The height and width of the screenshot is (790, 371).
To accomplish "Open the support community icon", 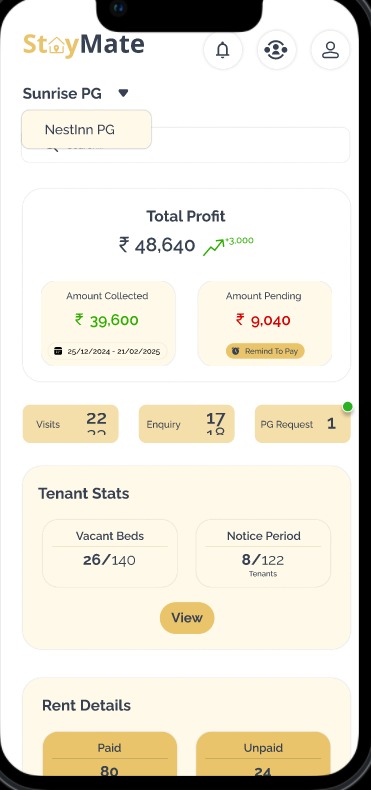I will point(276,50).
